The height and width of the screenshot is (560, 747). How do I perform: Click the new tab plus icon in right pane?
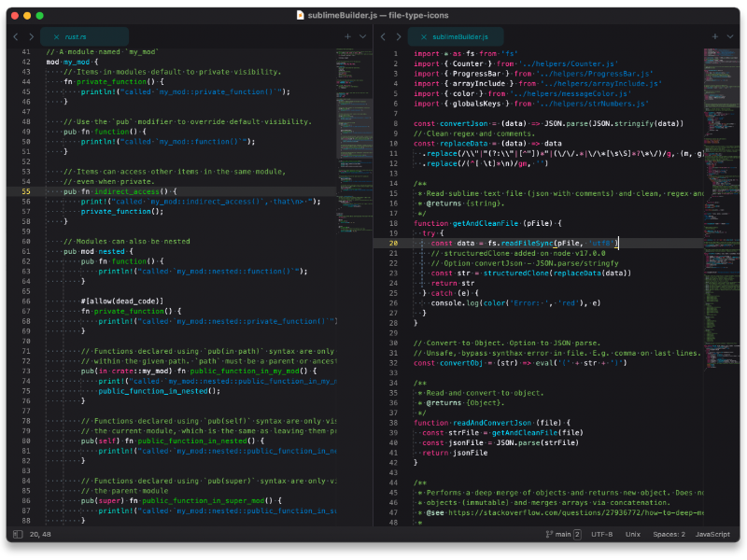point(715,36)
